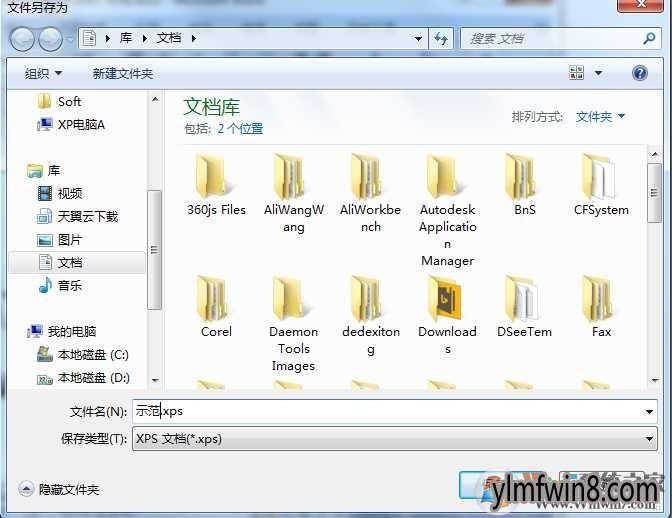Click the arrow before 库 in breadcrumb

click(x=108, y=39)
